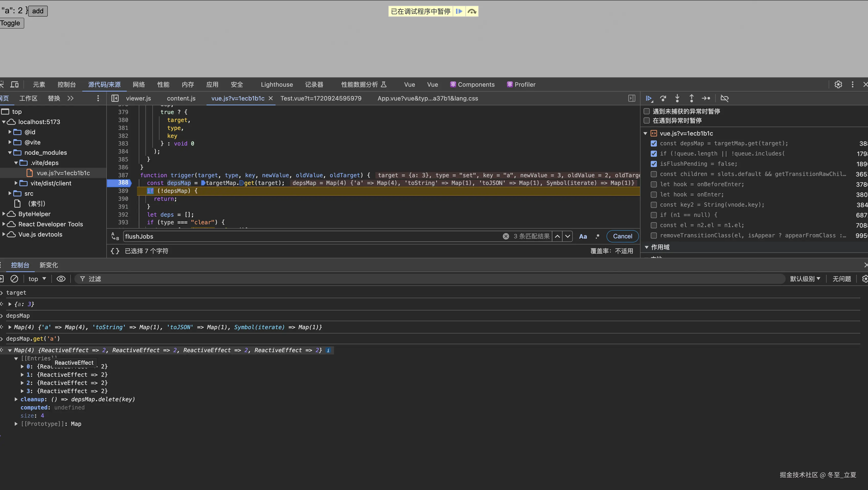Clear the console with the ban icon
Screen dimensions: 868x490
click(x=14, y=279)
